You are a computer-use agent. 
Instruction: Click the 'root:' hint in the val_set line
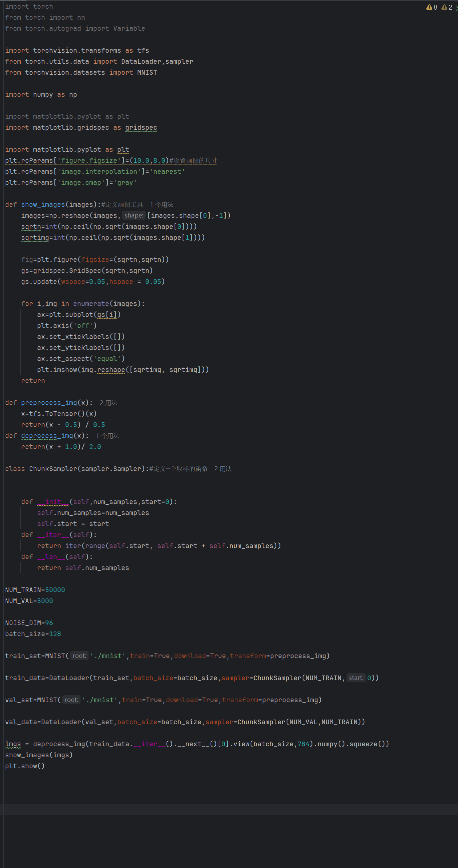tap(71, 700)
